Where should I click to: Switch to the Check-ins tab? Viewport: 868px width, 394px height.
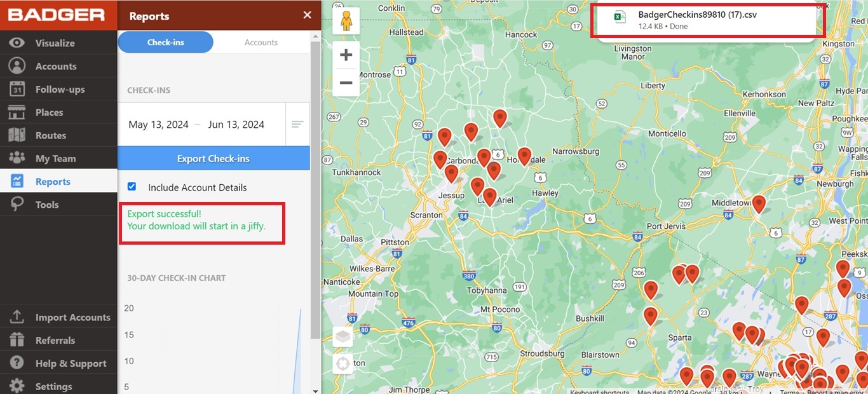(x=166, y=43)
